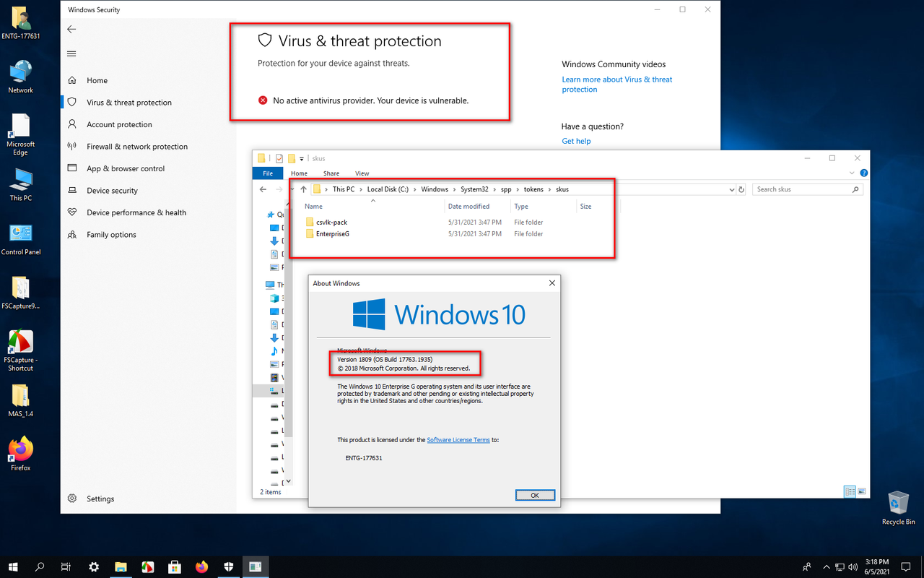Screen dimensions: 924x578
Task: Open App & browser control page
Action: [125, 168]
